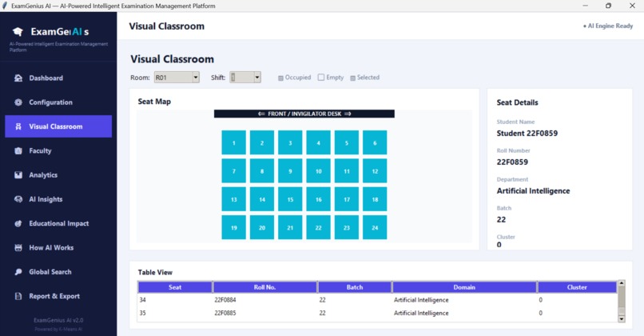Select seat 22 on the seat map

click(x=318, y=227)
